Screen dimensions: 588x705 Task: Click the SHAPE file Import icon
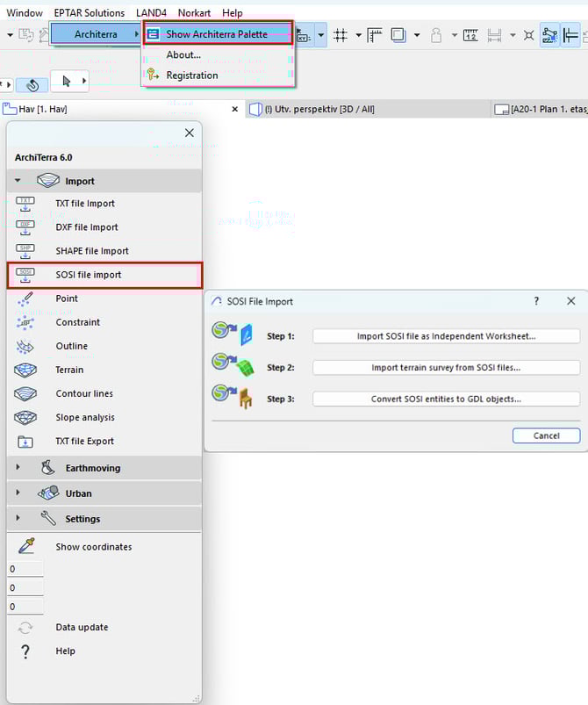pyautogui.click(x=25, y=251)
